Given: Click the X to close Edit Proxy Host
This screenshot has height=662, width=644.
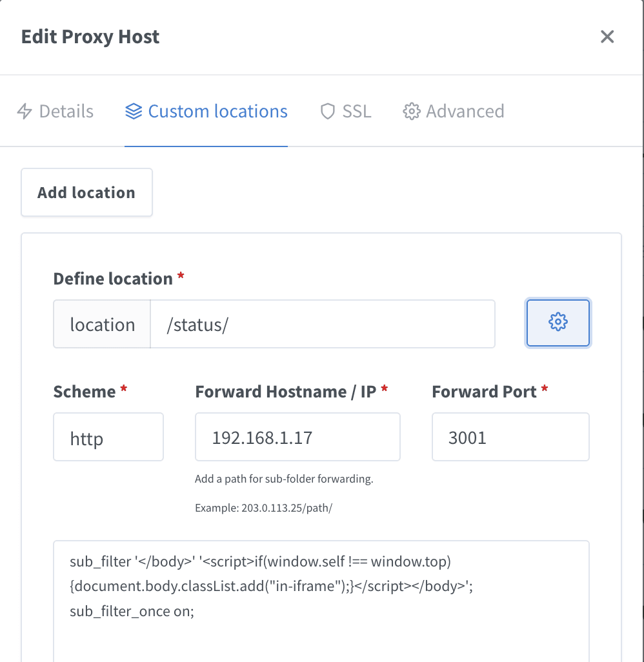Looking at the screenshot, I should click(x=607, y=37).
